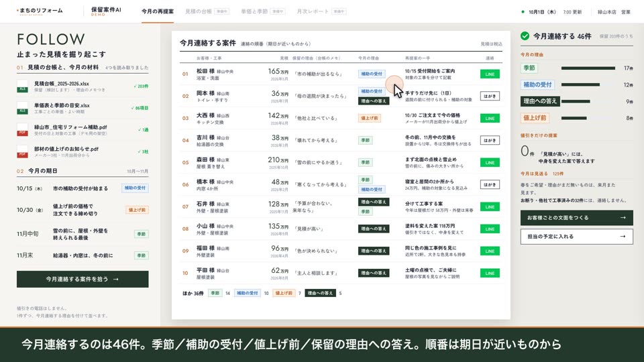The height and width of the screenshot is (362, 644).
Task: Click 「色が決められない」 reason text
Action: (x=316, y=251)
